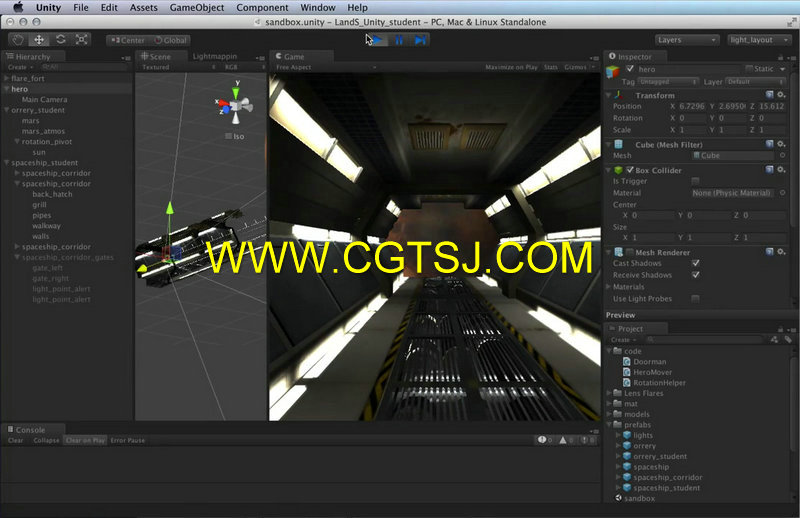Select the HeroMover script
Image resolution: width=800 pixels, height=518 pixels.
click(653, 372)
